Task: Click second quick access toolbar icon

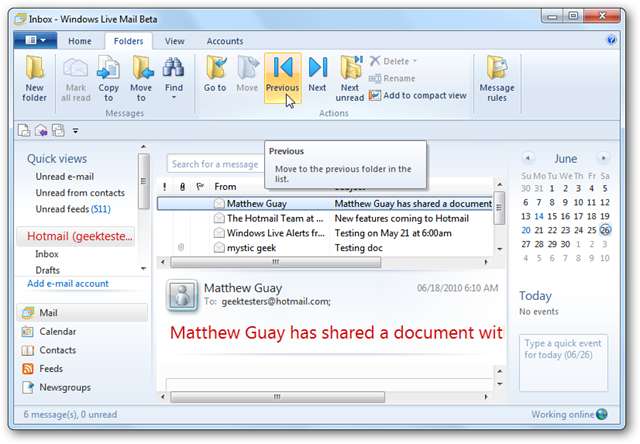Action: (41, 131)
